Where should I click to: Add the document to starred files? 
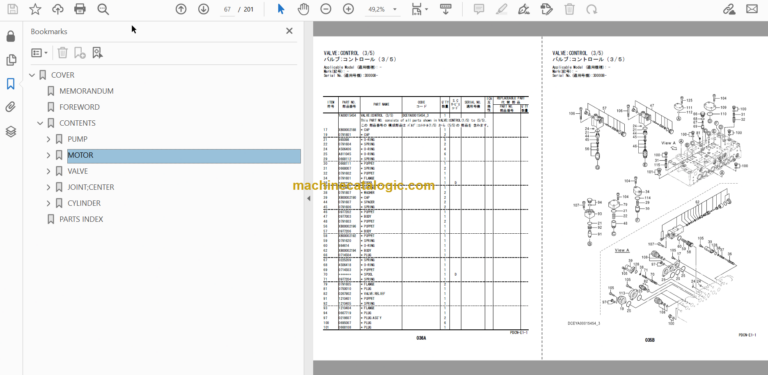[35, 9]
